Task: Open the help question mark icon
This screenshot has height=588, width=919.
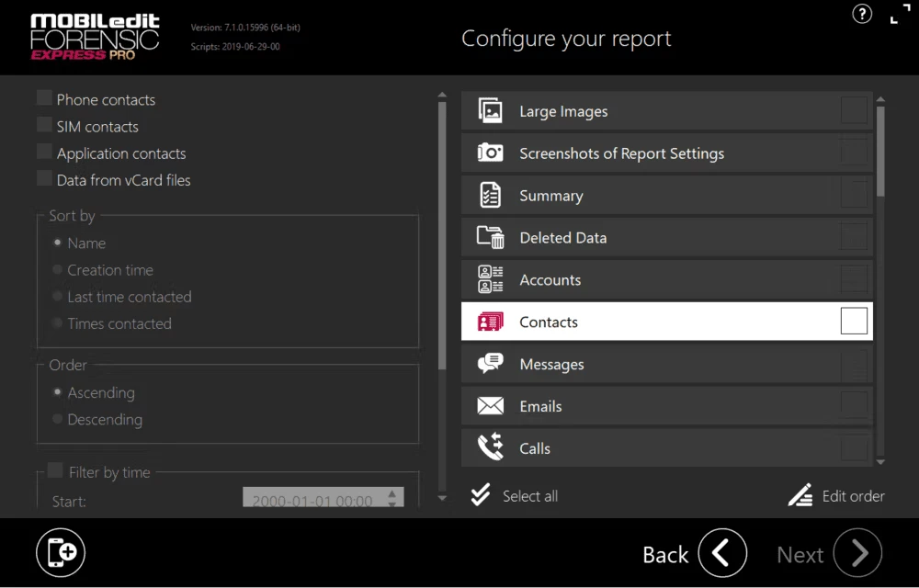Action: click(x=862, y=15)
